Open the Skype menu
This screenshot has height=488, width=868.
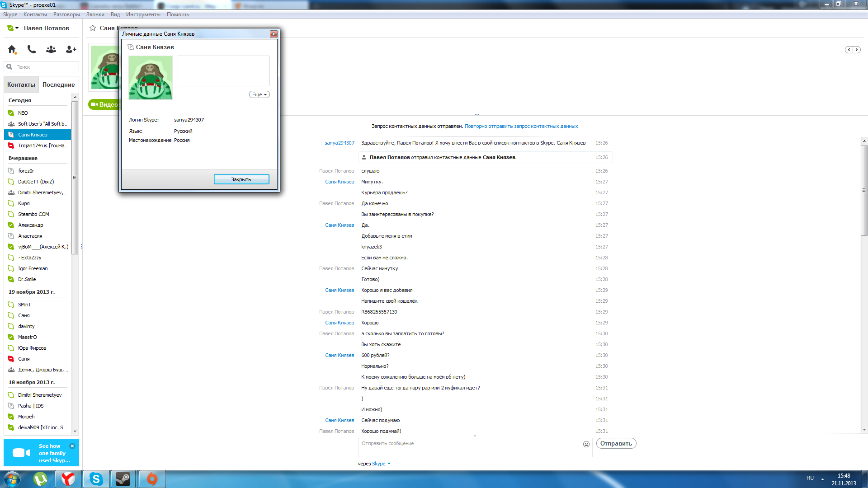pos(10,14)
